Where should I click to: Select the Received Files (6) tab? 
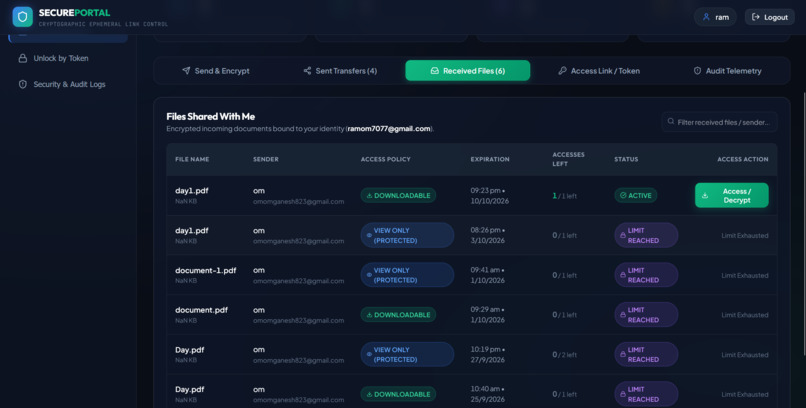coord(467,70)
